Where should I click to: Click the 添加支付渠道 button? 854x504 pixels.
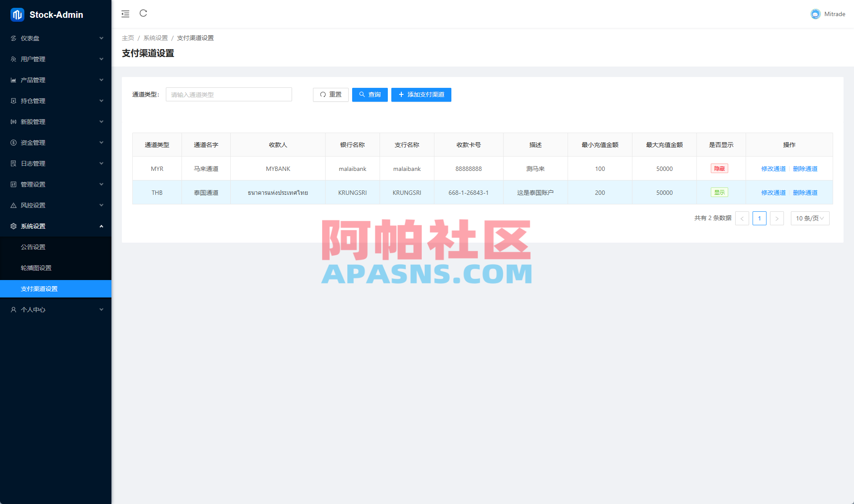(x=421, y=94)
